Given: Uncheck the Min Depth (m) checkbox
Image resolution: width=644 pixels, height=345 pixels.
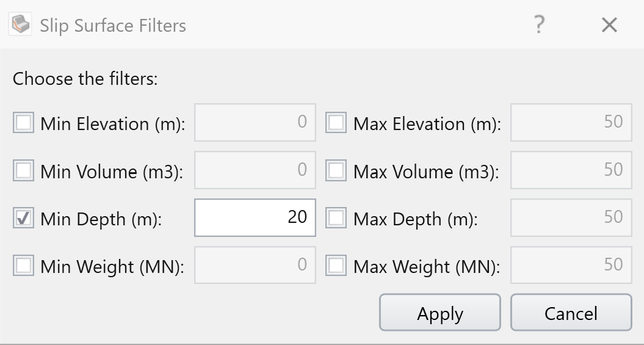Looking at the screenshot, I should pyautogui.click(x=23, y=217).
